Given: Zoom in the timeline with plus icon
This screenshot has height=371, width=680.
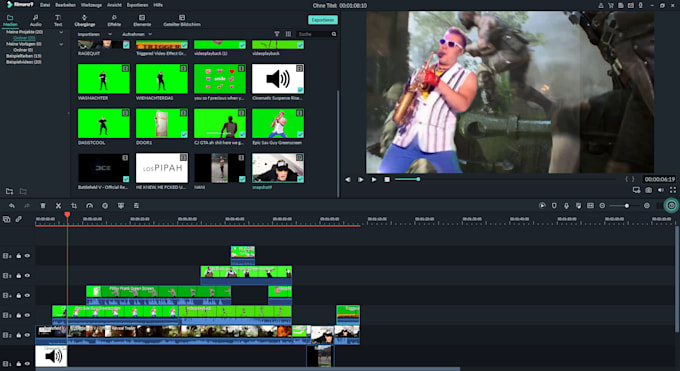Looking at the screenshot, I should 647,206.
